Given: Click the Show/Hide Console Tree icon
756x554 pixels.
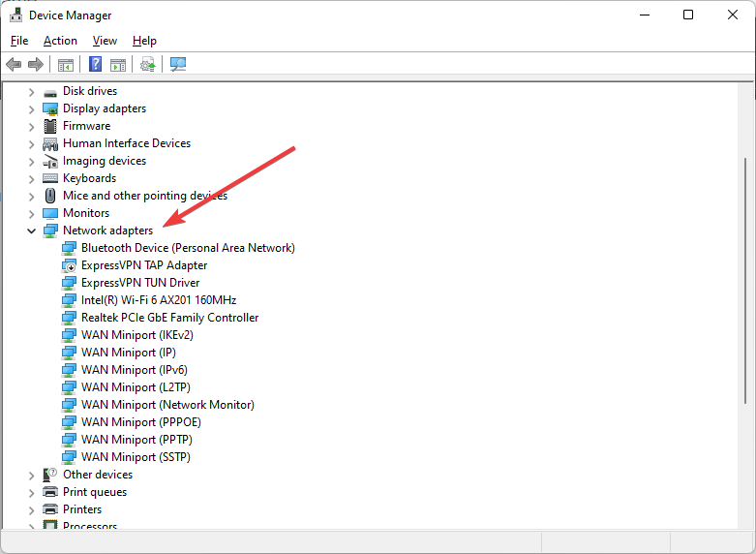Looking at the screenshot, I should pos(66,64).
